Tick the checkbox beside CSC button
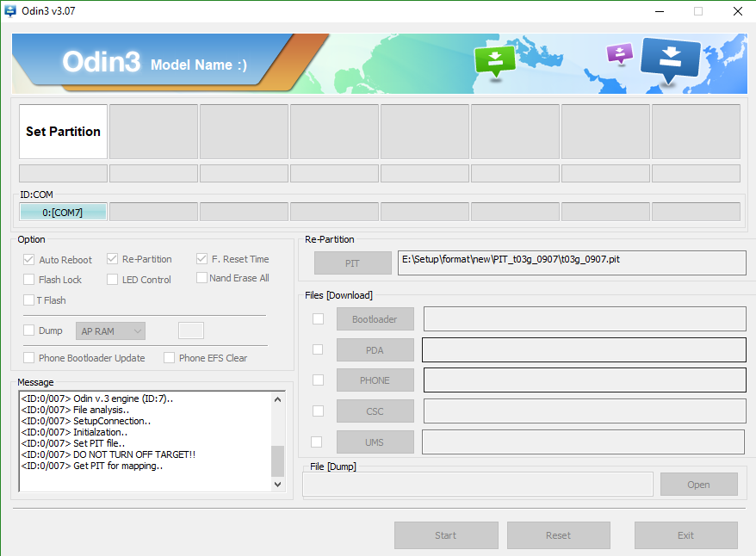 click(x=318, y=411)
